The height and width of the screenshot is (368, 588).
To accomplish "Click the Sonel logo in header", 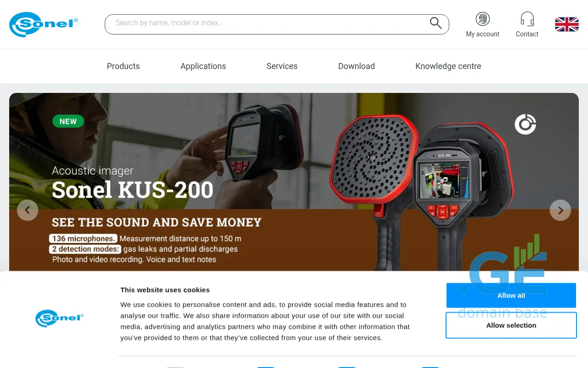I will click(44, 24).
